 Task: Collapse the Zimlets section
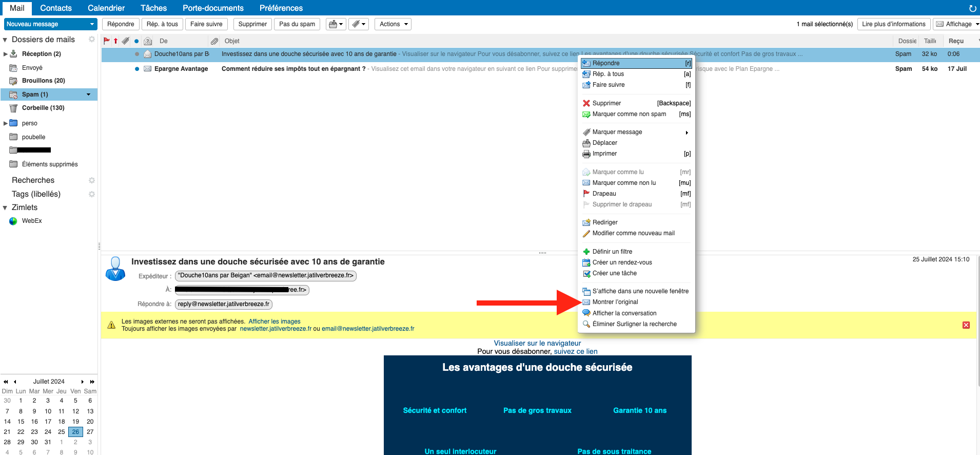click(x=5, y=208)
